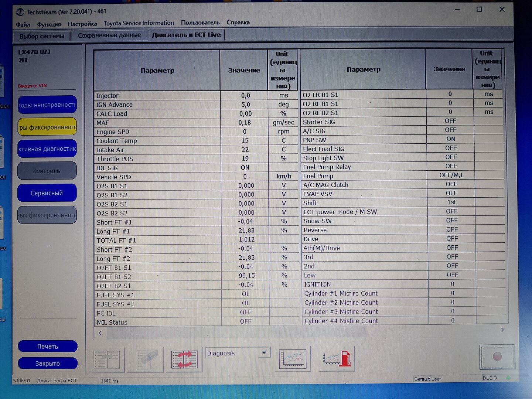Maximize the Techstream window
The height and width of the screenshot is (399, 532).
coord(479,10)
